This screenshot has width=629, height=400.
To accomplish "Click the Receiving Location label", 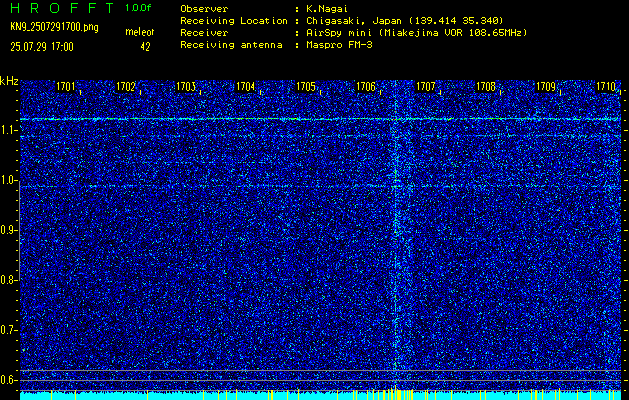I will [234, 21].
